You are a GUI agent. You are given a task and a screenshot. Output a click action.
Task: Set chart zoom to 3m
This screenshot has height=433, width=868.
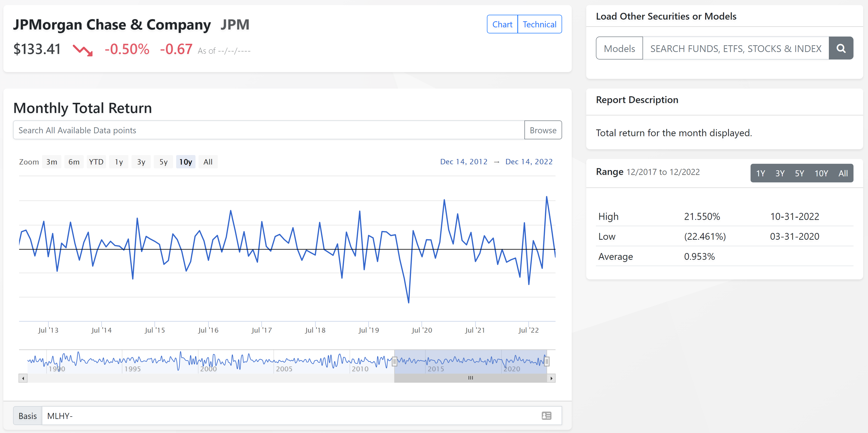point(51,162)
